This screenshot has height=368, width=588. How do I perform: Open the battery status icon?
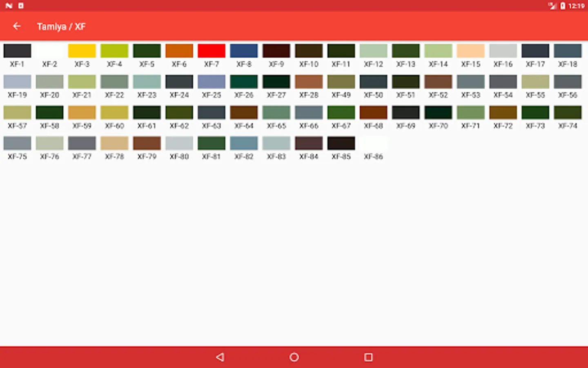pyautogui.click(x=563, y=6)
